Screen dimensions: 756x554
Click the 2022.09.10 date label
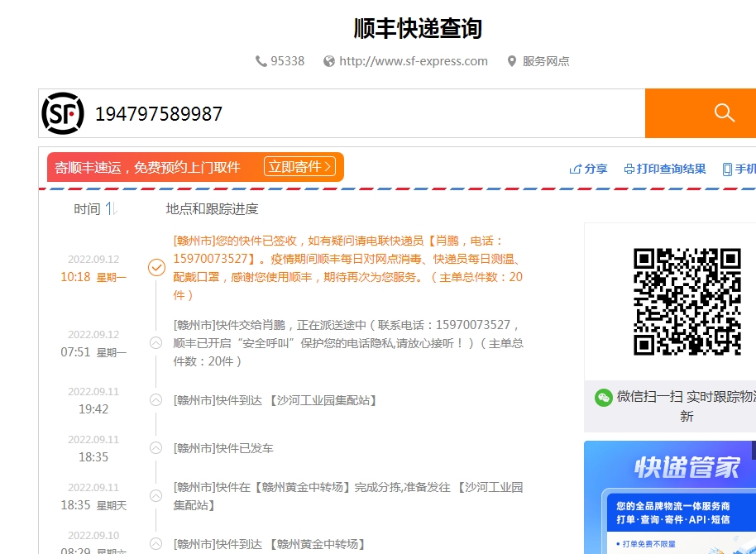pyautogui.click(x=93, y=535)
